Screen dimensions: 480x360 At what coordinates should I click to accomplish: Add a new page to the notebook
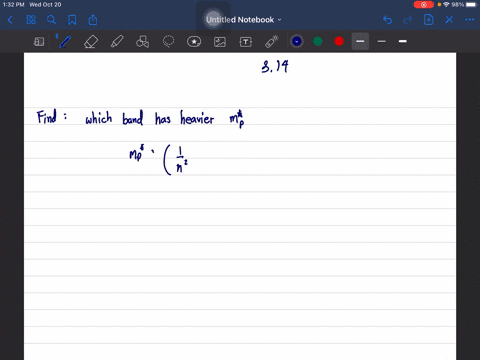tap(429, 20)
